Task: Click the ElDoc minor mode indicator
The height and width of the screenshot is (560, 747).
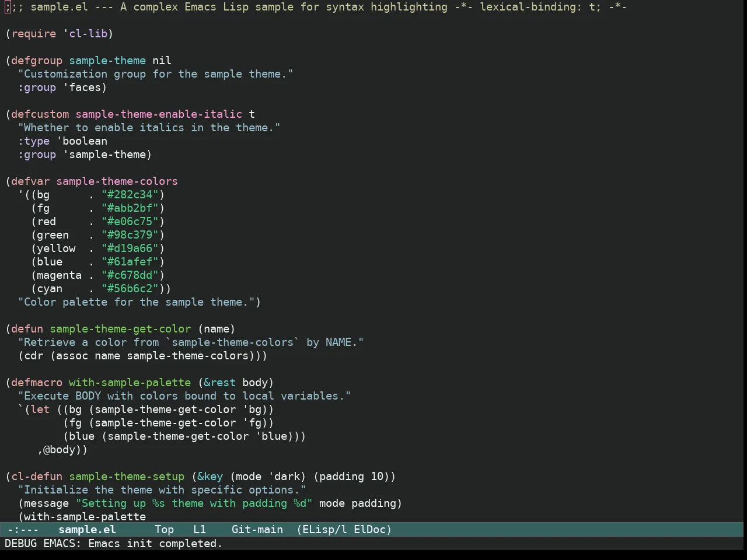Action: (x=369, y=530)
